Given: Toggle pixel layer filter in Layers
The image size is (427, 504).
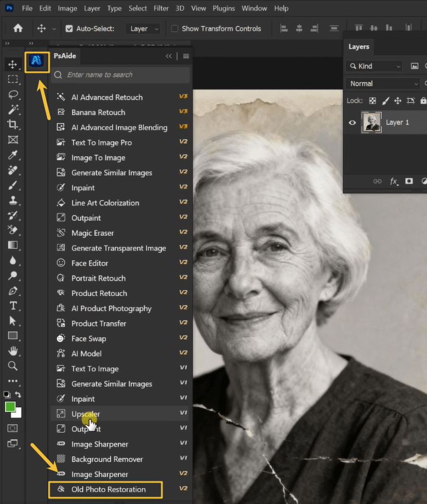Looking at the screenshot, I should tap(415, 66).
